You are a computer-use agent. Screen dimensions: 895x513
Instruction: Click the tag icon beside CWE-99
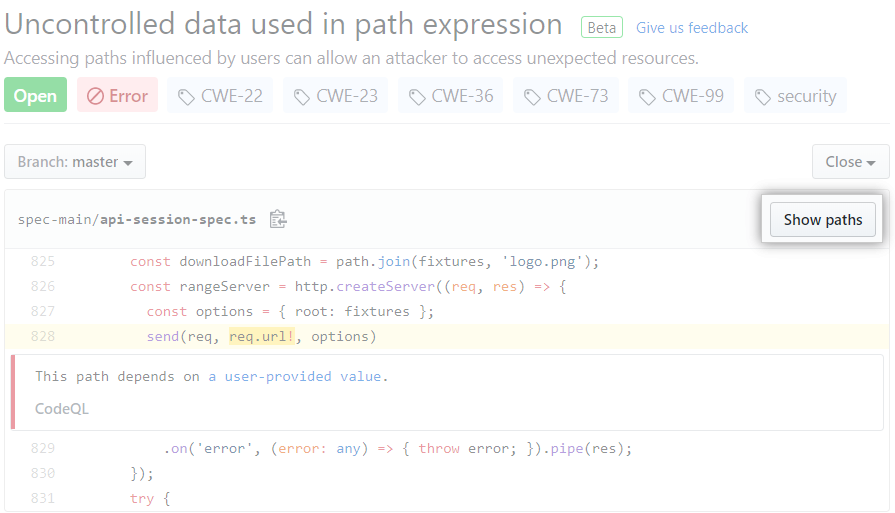647,96
